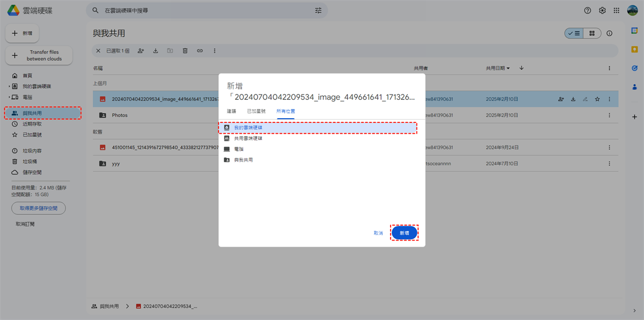Show file details info icon

pyautogui.click(x=609, y=33)
